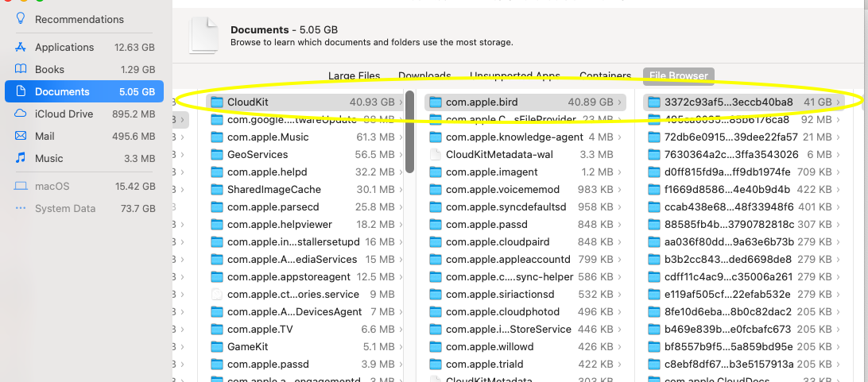This screenshot has height=382, width=868.
Task: Expand CloudKit folder chevron
Action: tap(401, 102)
